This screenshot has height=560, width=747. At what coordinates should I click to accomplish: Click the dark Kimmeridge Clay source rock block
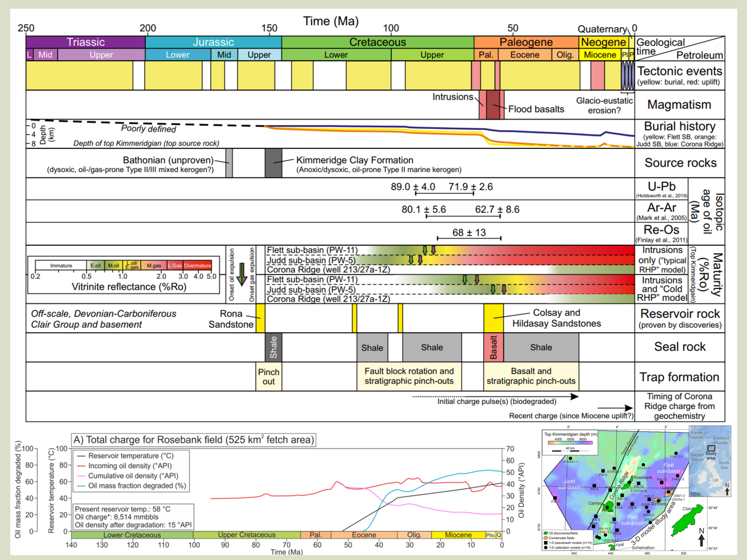tap(273, 163)
